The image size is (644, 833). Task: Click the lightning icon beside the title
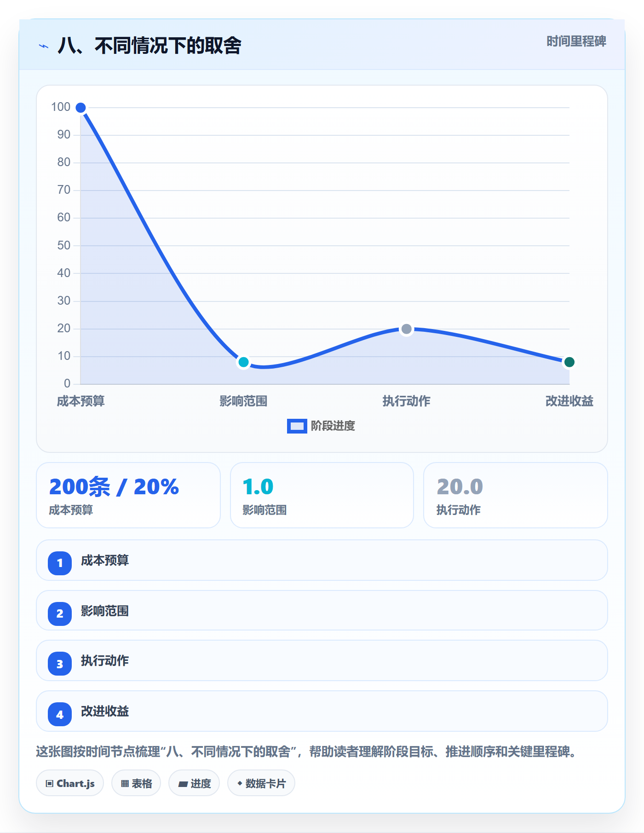[x=44, y=46]
